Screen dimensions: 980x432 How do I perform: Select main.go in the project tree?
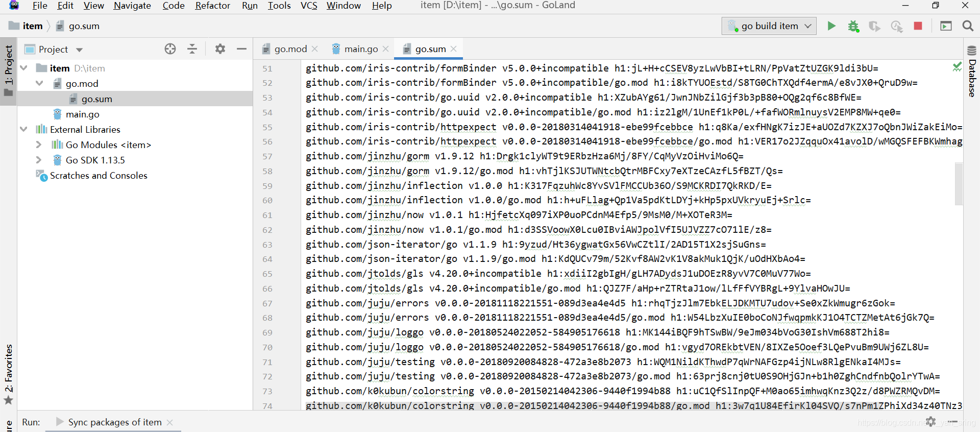(x=82, y=114)
